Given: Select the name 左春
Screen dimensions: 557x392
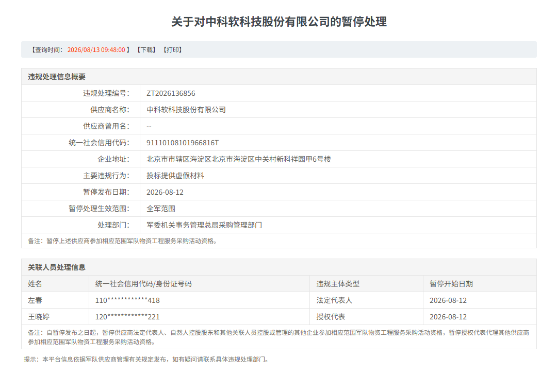Looking at the screenshot, I should click(35, 300).
